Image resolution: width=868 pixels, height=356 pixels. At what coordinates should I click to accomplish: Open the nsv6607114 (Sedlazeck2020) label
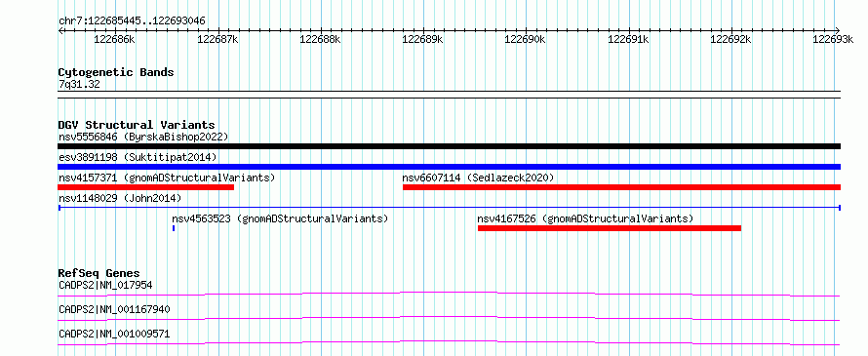click(478, 178)
